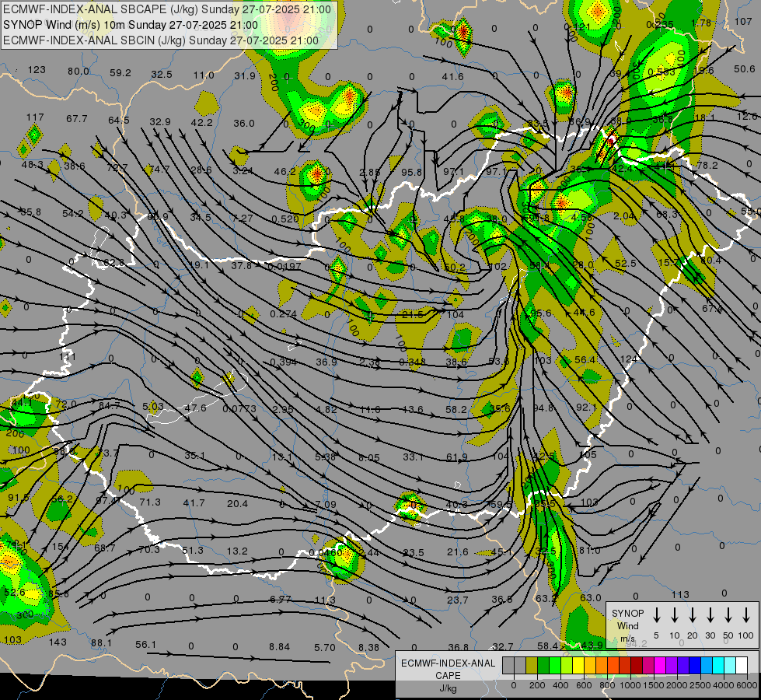The width and height of the screenshot is (761, 700).
Task: Click the map value 71.3
Action: pyautogui.click(x=150, y=502)
